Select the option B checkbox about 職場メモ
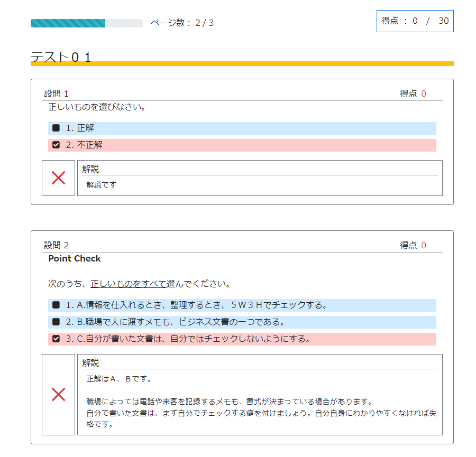Image resolution: width=476 pixels, height=457 pixels. tap(56, 322)
